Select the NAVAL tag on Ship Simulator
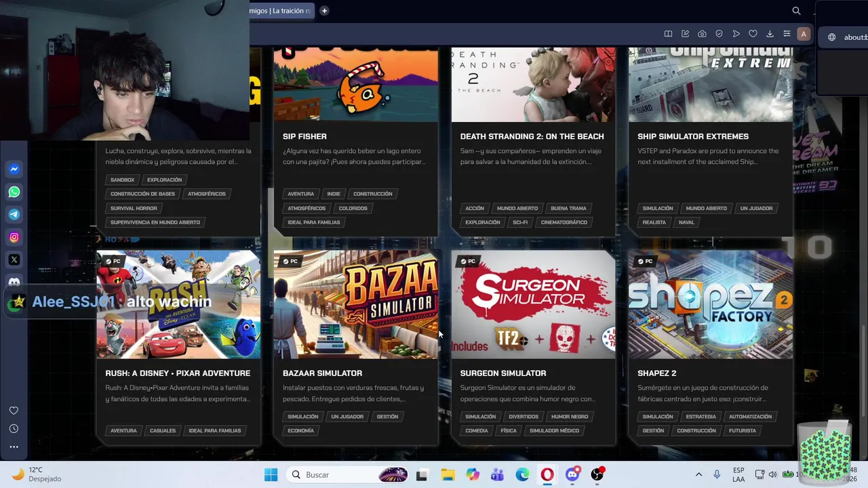This screenshot has height=488, width=868. point(686,222)
